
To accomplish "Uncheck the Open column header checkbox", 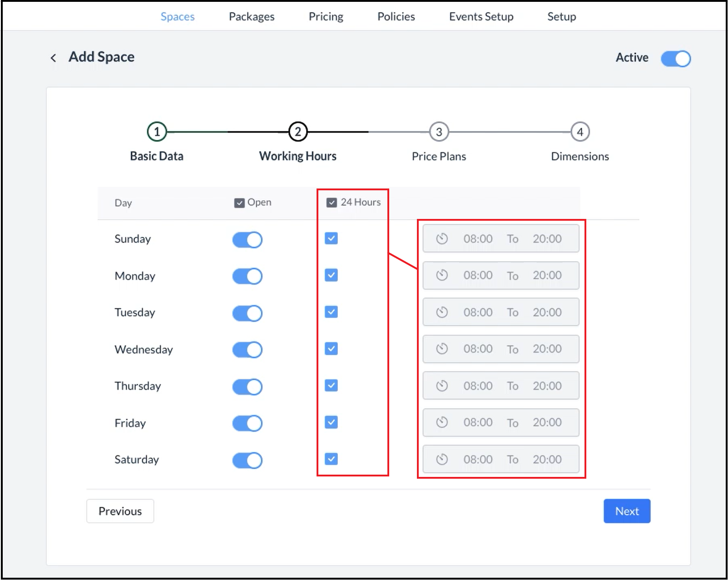I will point(239,203).
